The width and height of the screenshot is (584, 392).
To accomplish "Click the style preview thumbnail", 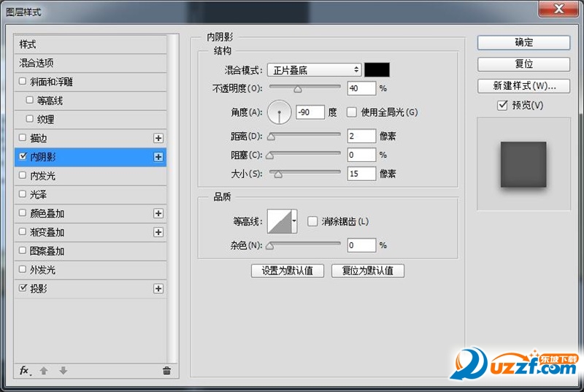I will click(523, 164).
